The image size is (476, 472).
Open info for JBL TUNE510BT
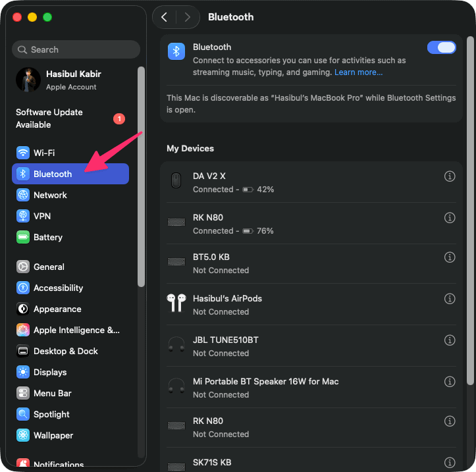click(x=450, y=340)
